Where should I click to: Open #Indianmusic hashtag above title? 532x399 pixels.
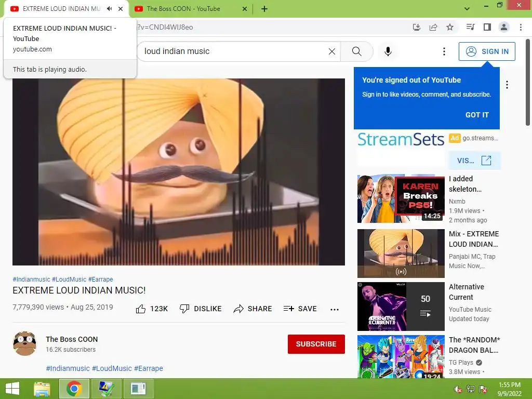click(31, 279)
